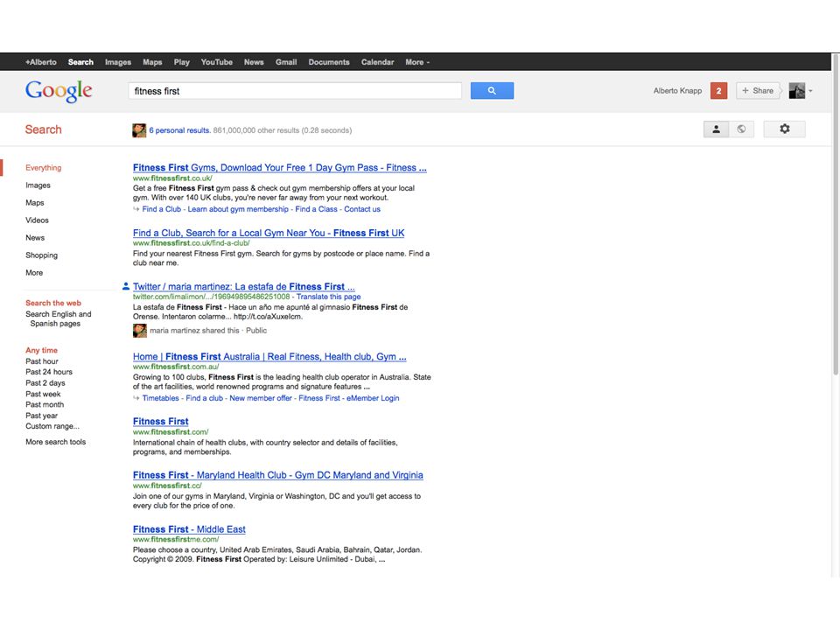840x630 pixels.
Task: Open Play in the top bar
Action: [x=182, y=62]
